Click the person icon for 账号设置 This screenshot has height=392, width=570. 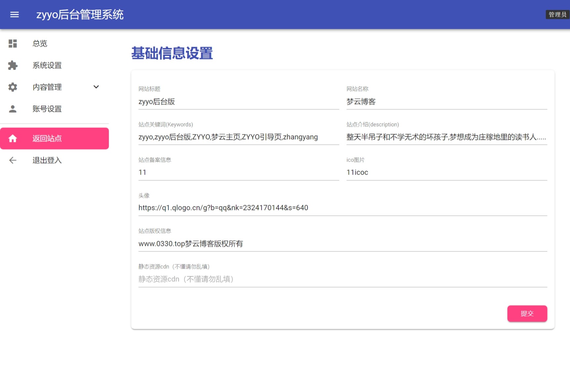[x=12, y=109]
